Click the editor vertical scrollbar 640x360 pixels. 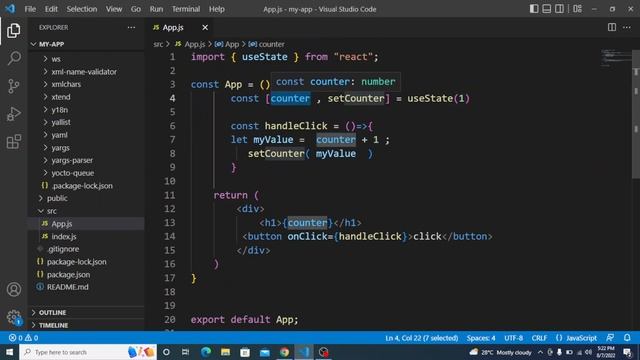pyautogui.click(x=636, y=114)
